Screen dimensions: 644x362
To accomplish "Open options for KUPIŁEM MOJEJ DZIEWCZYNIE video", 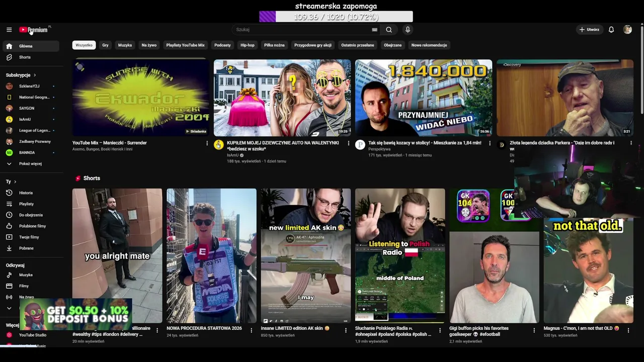I will pos(348,143).
